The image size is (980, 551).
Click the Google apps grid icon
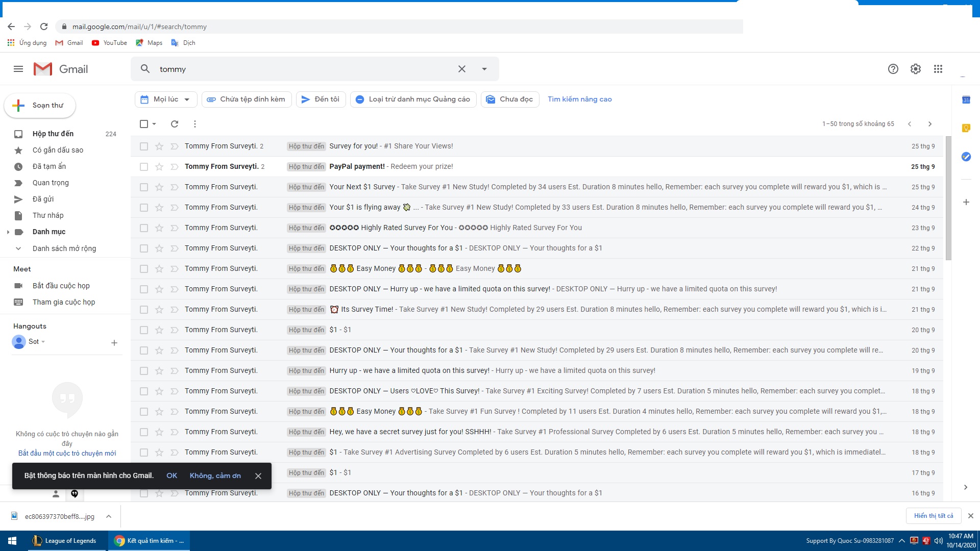point(938,69)
